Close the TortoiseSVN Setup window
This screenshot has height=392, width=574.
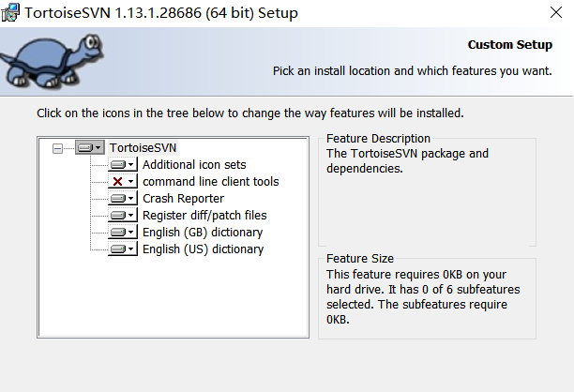[555, 12]
